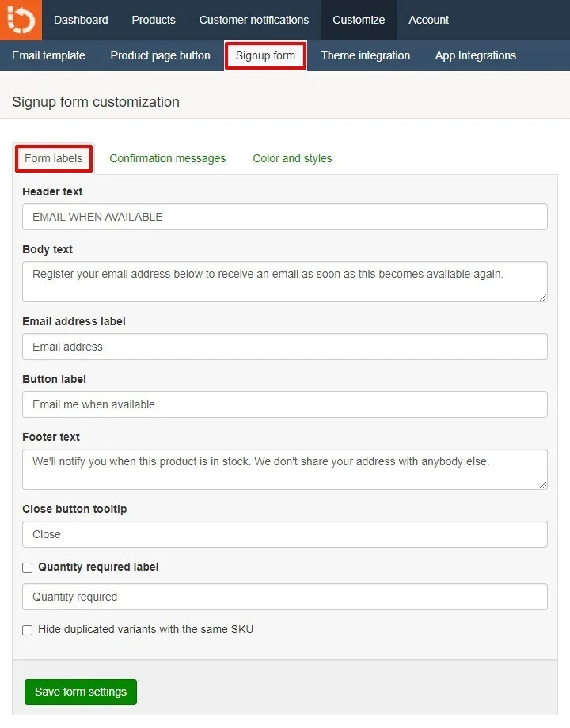The image size is (570, 728).
Task: Switch to Email template tab
Action: 48,55
